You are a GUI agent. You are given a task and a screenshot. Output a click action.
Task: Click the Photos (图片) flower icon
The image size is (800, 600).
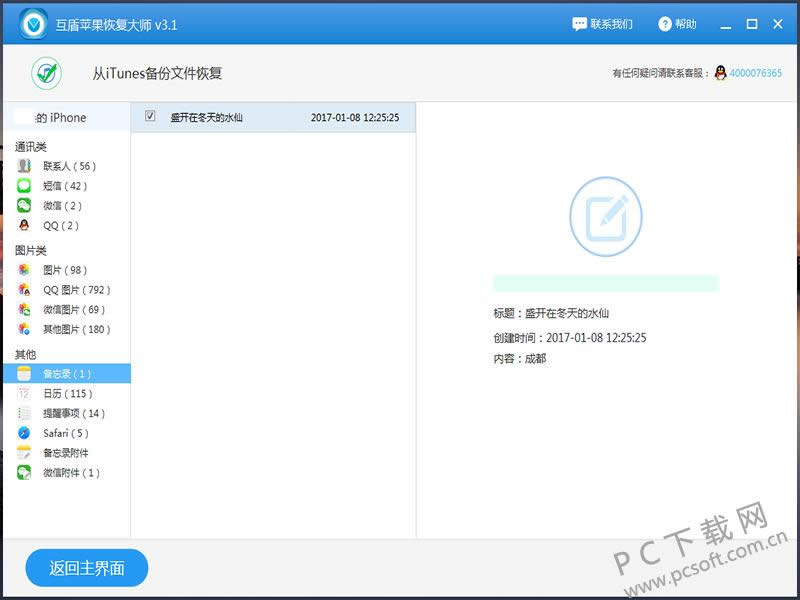24,270
